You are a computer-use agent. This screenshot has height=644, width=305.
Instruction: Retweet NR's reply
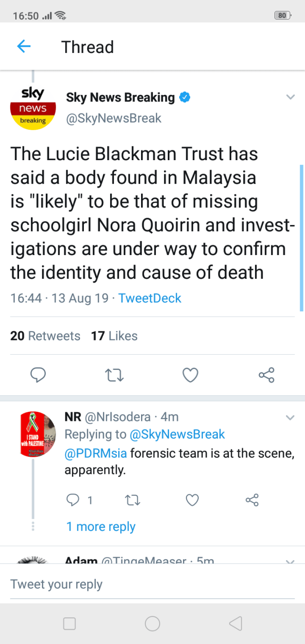pos(132,500)
